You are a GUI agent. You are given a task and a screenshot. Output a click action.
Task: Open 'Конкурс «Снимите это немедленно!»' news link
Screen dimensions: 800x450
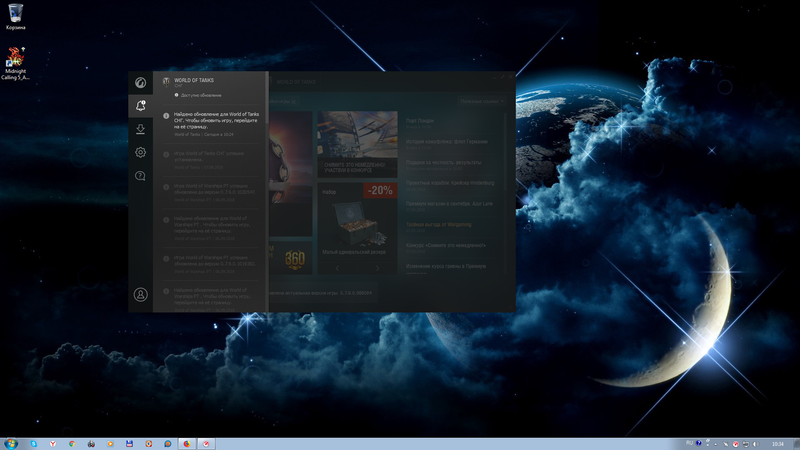point(446,245)
